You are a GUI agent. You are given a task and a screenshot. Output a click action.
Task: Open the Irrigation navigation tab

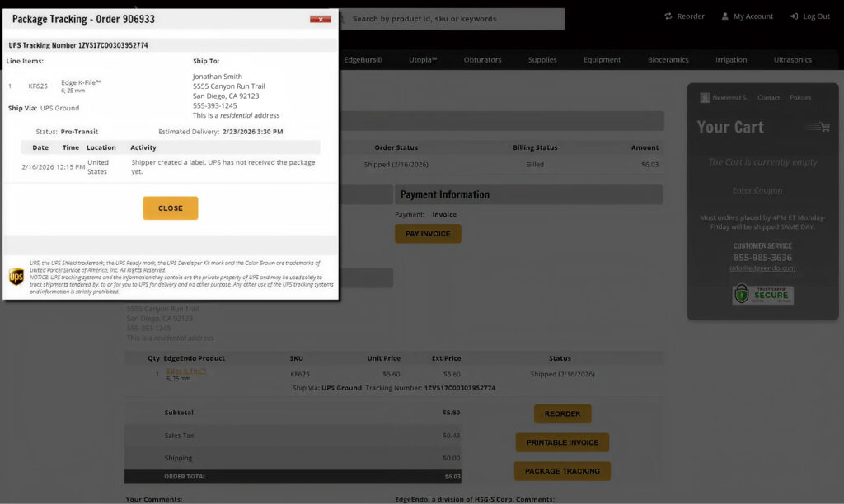point(731,59)
